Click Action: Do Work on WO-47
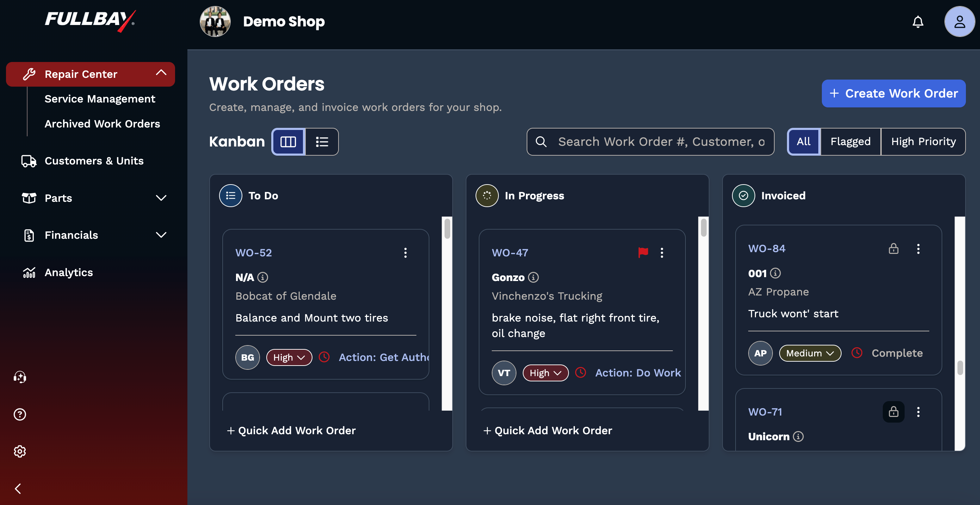980x505 pixels. (638, 373)
